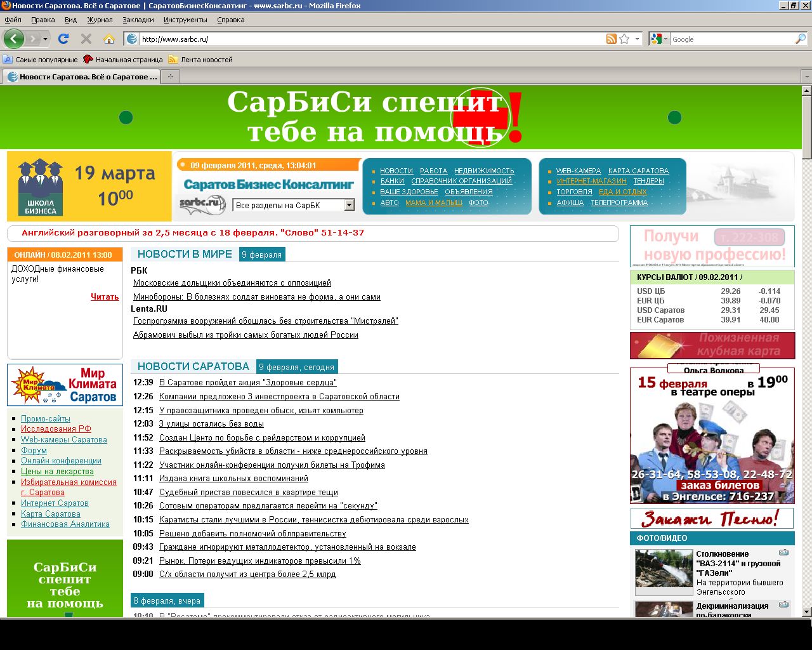Expand the 'Все разделы на СарБК' combo box
The image size is (812, 650).
pyautogui.click(x=294, y=205)
